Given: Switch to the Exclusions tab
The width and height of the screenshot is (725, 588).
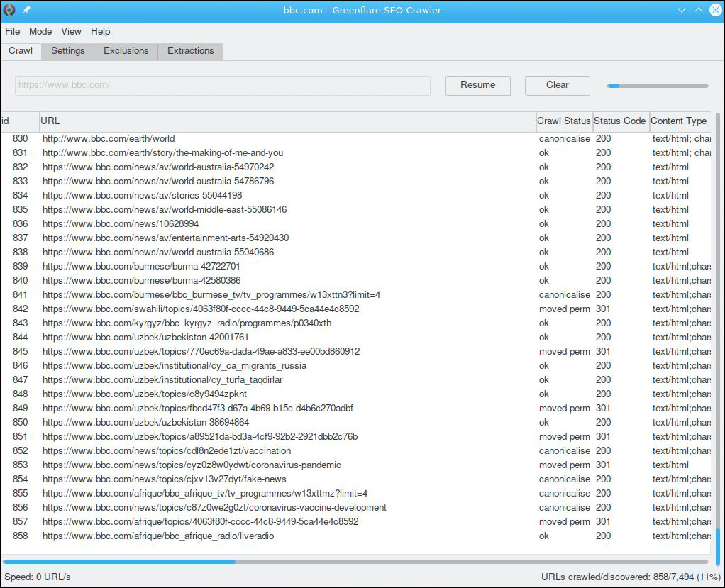Looking at the screenshot, I should pyautogui.click(x=126, y=51).
